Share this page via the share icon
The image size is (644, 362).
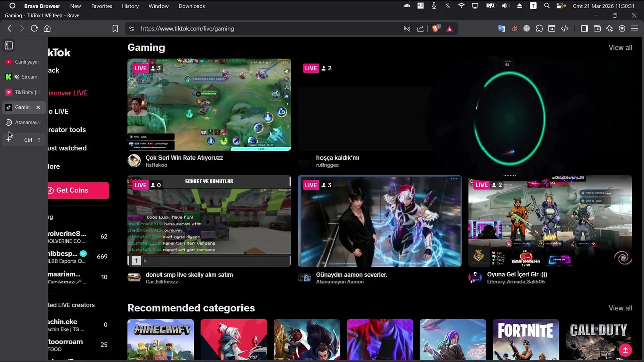[x=421, y=29]
